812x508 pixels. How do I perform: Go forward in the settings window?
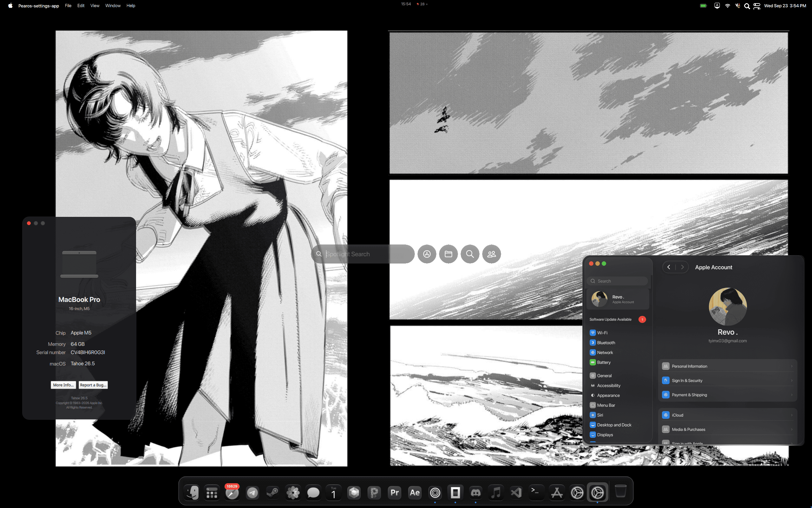(682, 267)
